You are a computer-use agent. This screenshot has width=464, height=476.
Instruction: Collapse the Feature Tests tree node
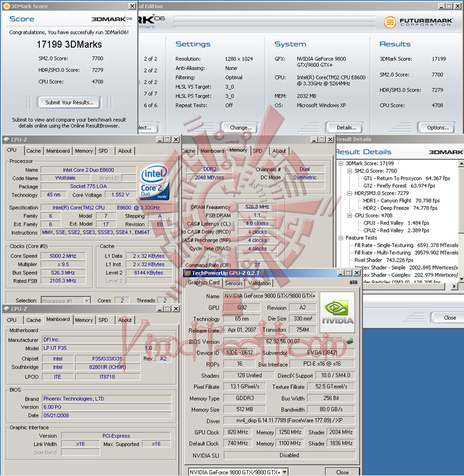(x=340, y=238)
